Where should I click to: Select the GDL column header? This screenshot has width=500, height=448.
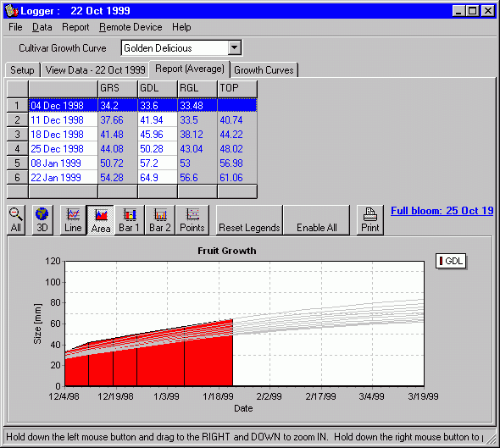158,89
